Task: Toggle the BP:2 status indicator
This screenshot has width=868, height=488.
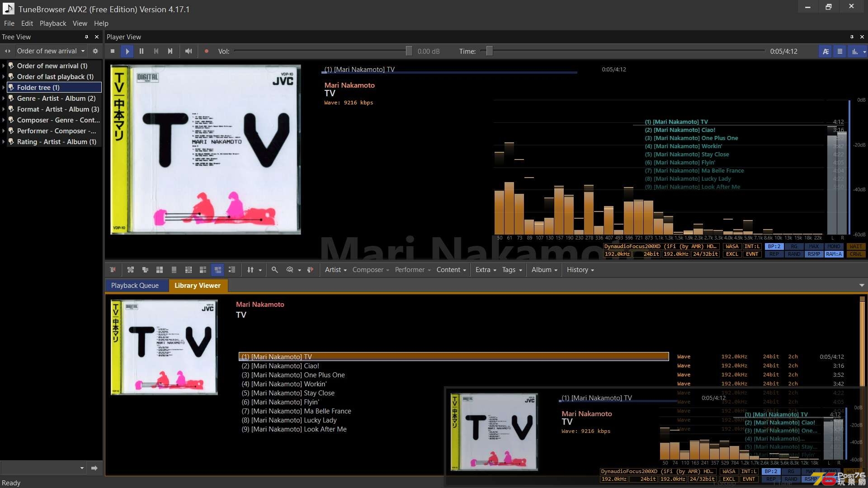Action: [774, 247]
